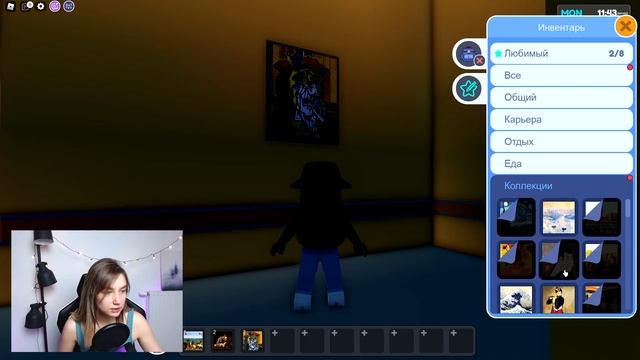Select the Все category
The width and height of the screenshot is (640, 360).
pyautogui.click(x=561, y=76)
